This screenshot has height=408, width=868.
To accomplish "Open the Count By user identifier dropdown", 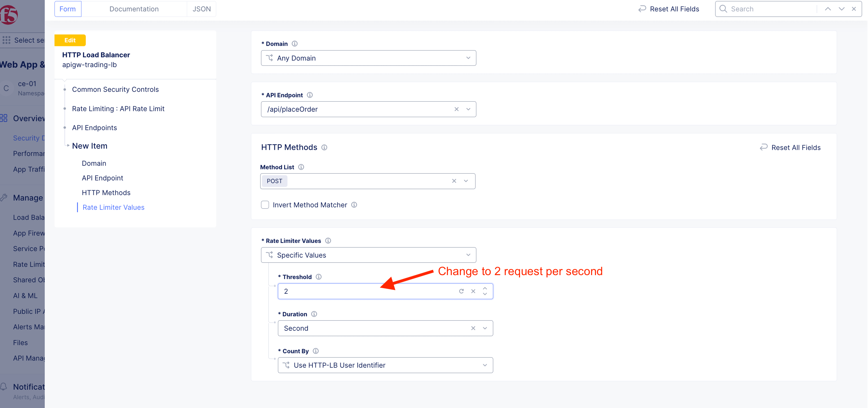I will [x=385, y=365].
